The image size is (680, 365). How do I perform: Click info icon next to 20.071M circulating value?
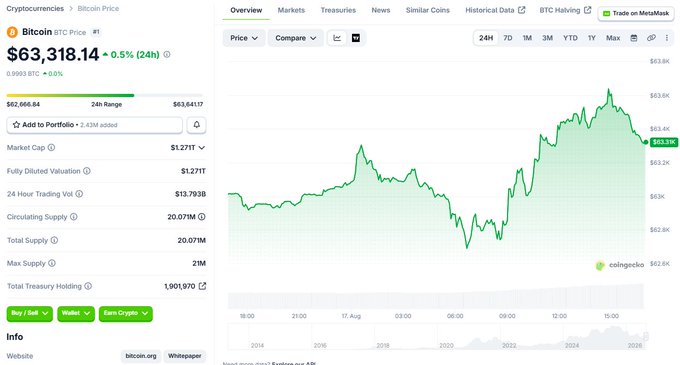click(202, 217)
